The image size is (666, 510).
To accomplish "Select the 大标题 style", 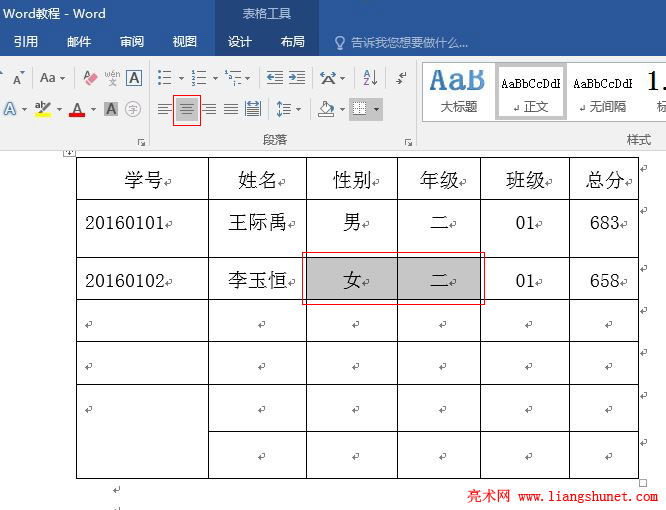I will pos(458,92).
